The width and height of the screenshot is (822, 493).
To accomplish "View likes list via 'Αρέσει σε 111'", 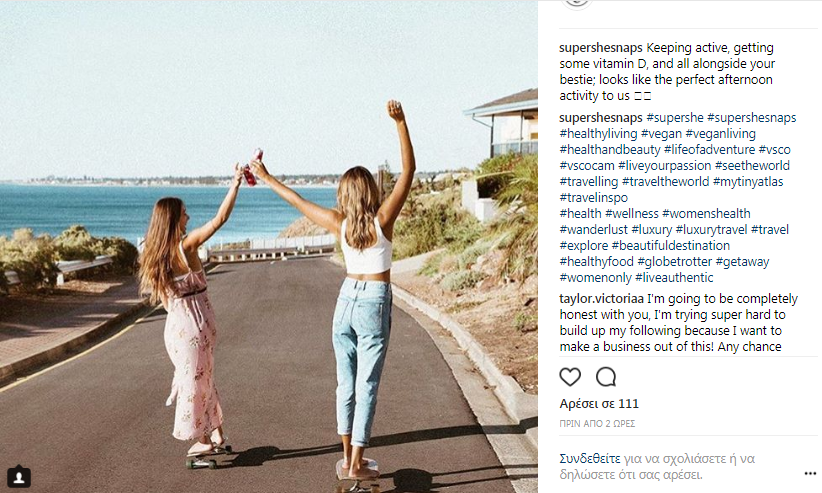I will [x=599, y=404].
